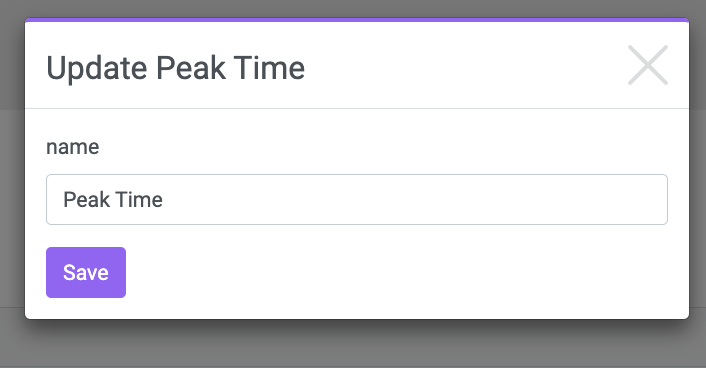The image size is (706, 368).
Task: Click the 'Update Peak Time' dialog title
Action: [x=176, y=68]
